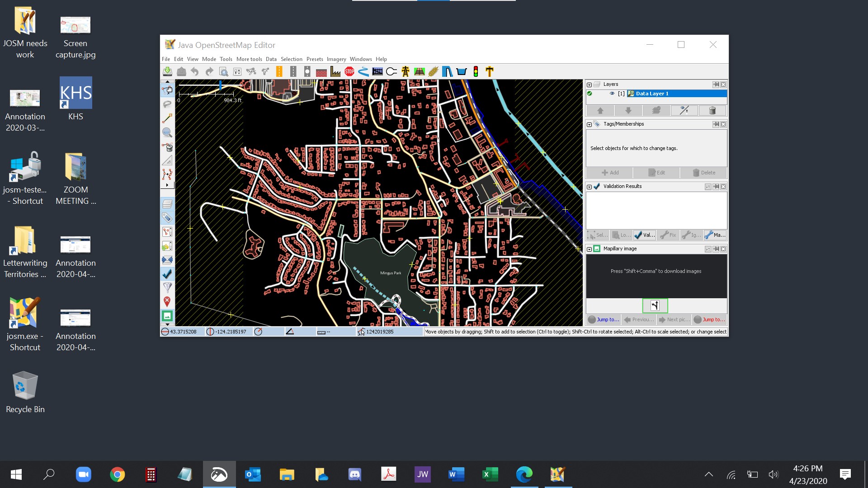Open the Presets menu

tap(315, 59)
